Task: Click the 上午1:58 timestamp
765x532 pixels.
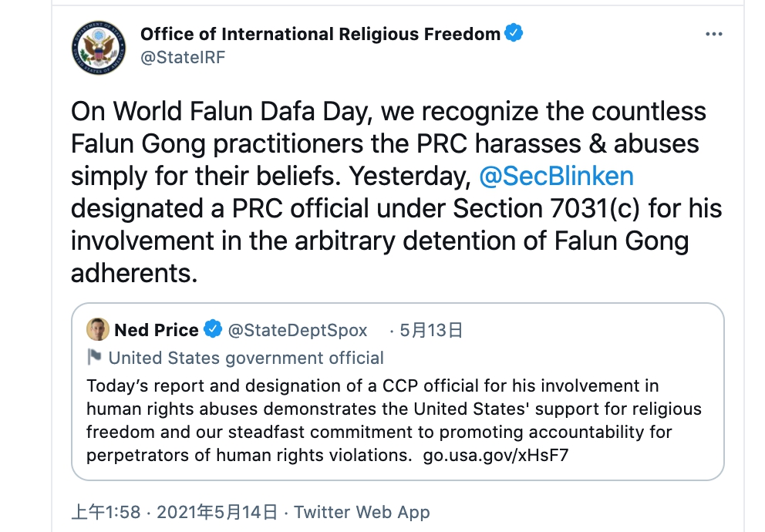Action: click(x=106, y=512)
